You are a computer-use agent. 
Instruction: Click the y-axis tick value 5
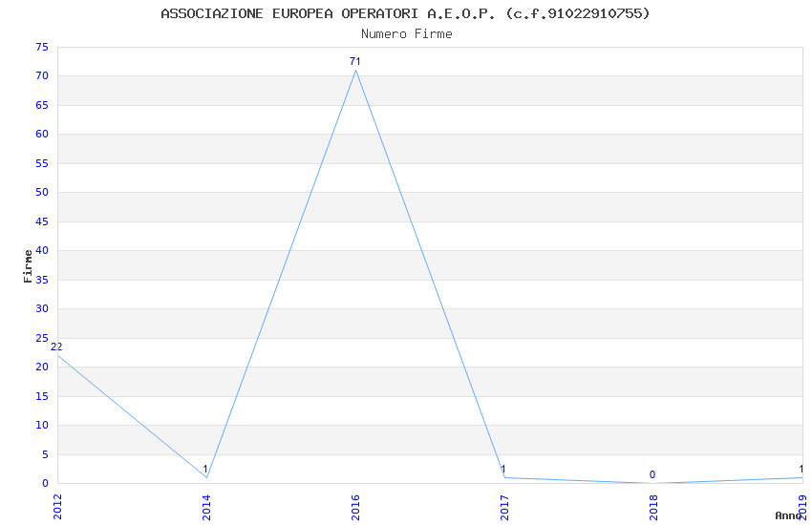tap(45, 454)
